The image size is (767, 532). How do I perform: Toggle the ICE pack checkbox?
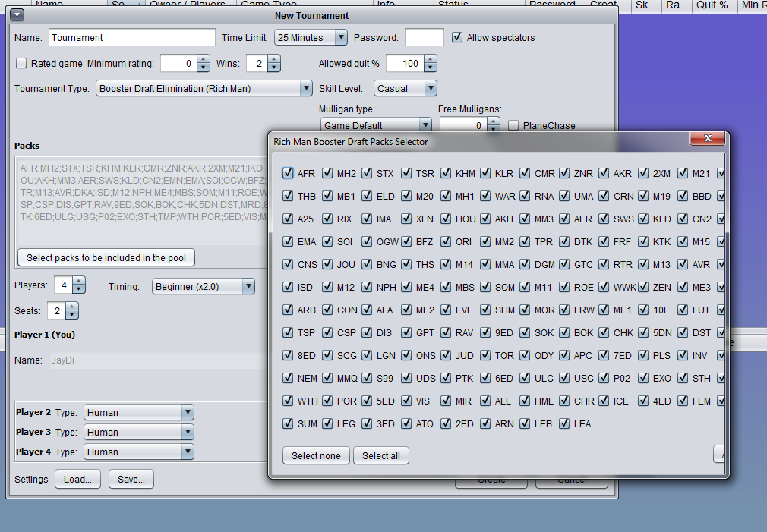point(604,401)
